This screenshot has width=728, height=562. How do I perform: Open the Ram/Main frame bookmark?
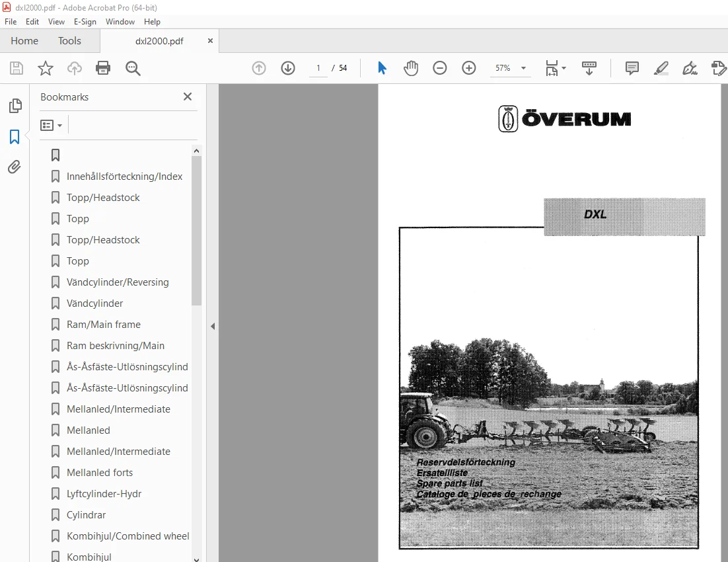tap(104, 325)
